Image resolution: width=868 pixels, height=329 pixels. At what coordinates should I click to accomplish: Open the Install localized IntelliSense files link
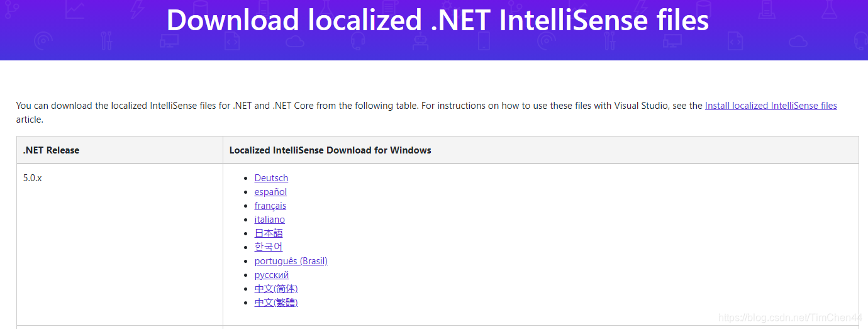(x=771, y=106)
